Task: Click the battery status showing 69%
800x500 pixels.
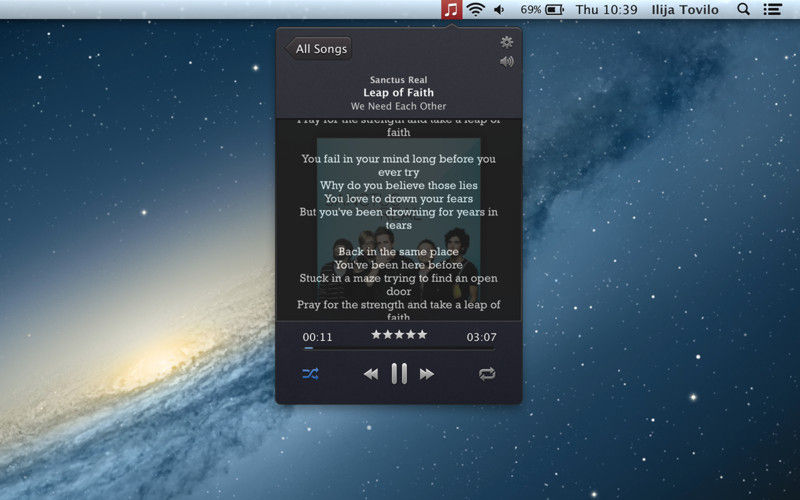Action: (541, 9)
